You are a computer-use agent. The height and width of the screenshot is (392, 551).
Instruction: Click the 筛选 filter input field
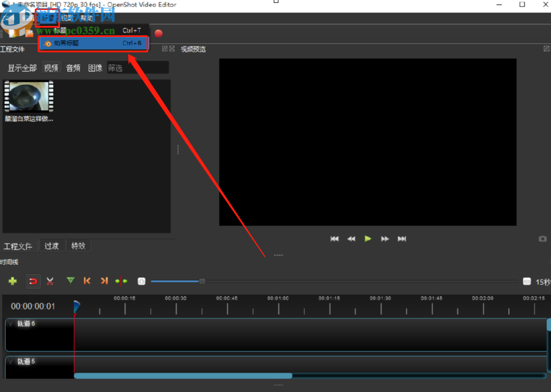138,68
